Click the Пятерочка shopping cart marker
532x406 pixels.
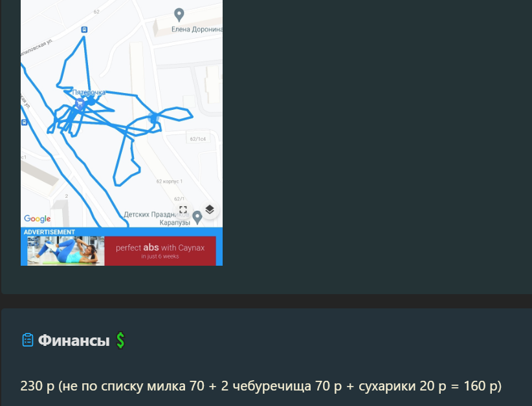pos(80,103)
